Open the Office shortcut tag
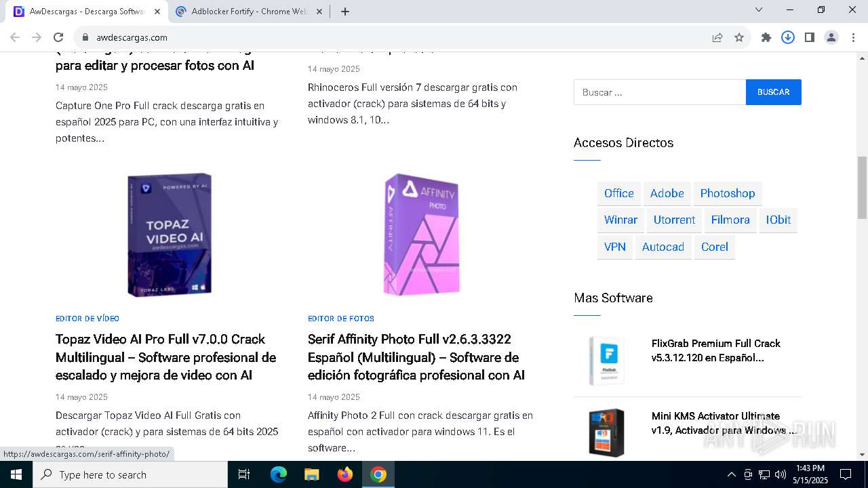The height and width of the screenshot is (488, 868). pos(619,193)
